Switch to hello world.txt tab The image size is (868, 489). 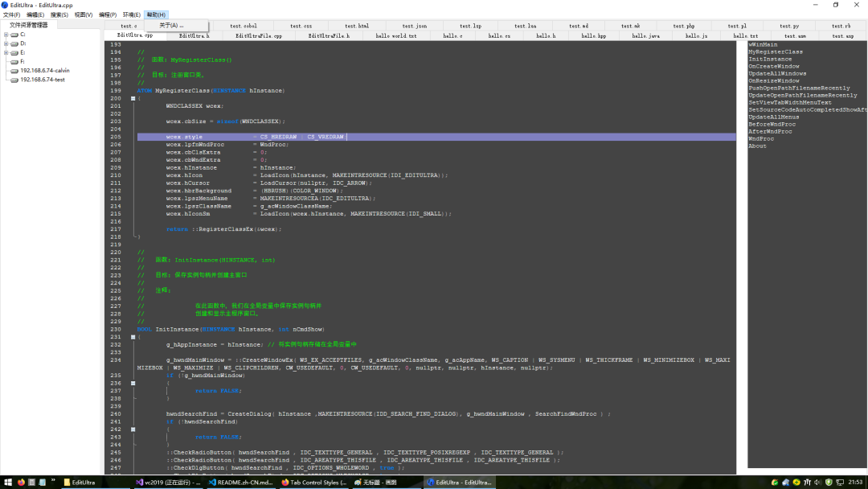click(x=395, y=36)
